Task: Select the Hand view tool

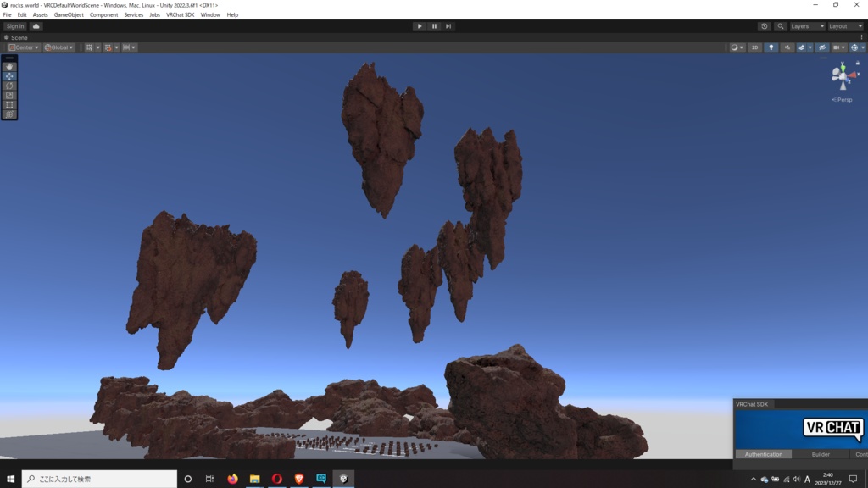Action: pos(9,66)
